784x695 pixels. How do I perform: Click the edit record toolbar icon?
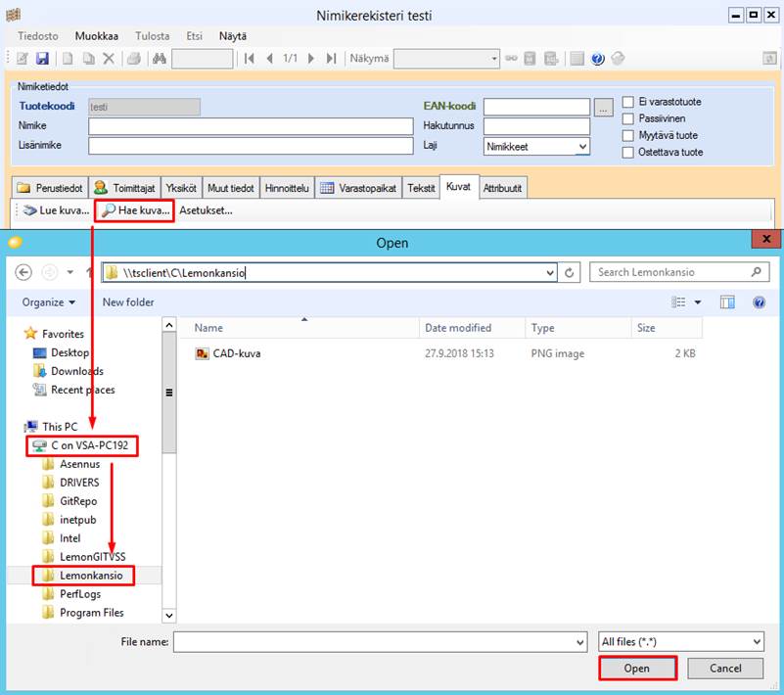point(22,59)
